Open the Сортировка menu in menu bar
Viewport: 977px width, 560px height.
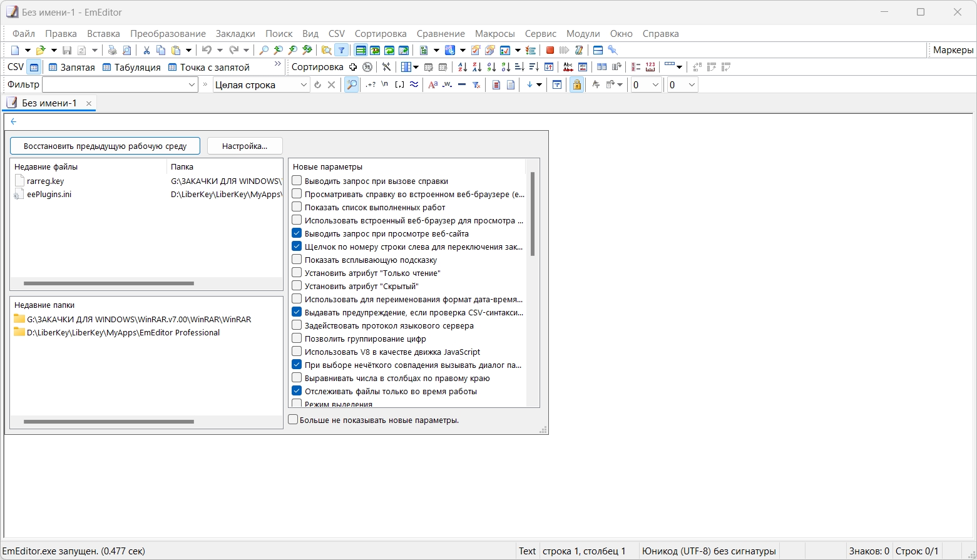click(x=380, y=34)
